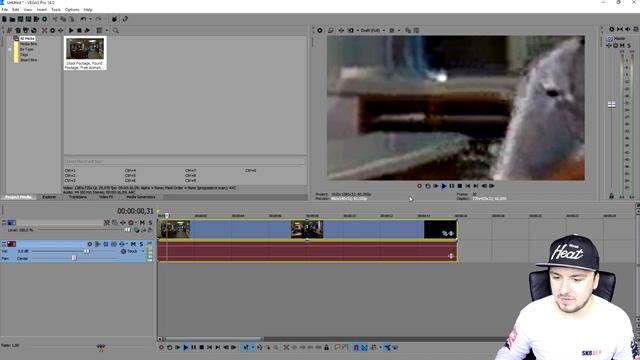This screenshot has width=640, height=360.
Task: Click the Redo arrow in main toolbar
Action: (x=98, y=19)
